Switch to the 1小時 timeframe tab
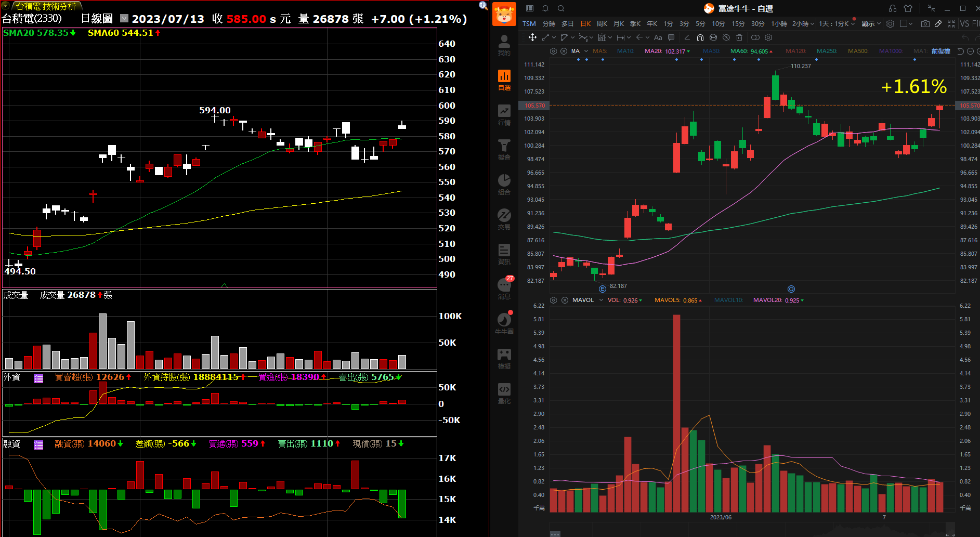980x537 pixels. (x=779, y=24)
